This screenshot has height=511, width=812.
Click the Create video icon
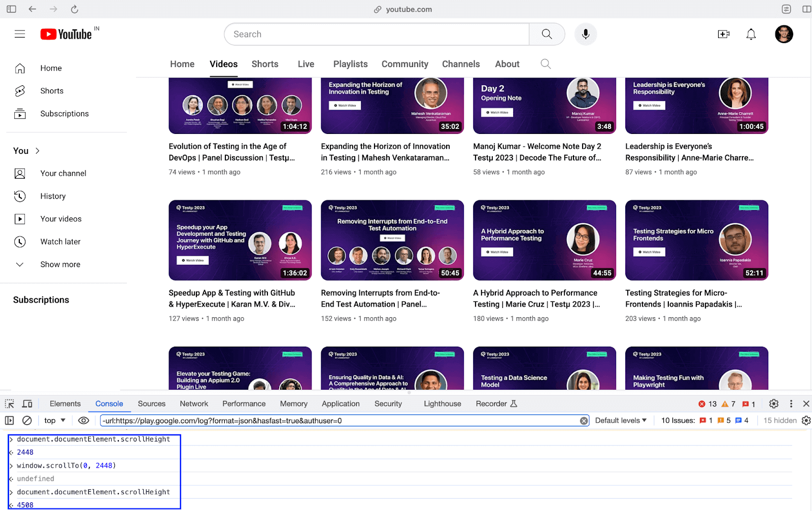point(724,34)
